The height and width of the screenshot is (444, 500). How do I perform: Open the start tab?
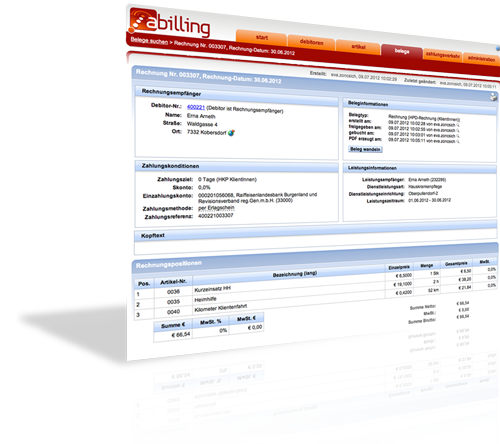pos(262,38)
